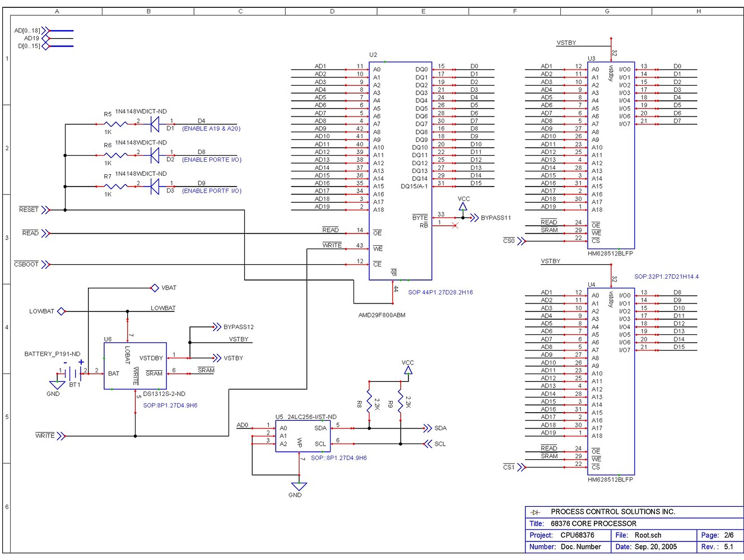Select diode D1 near resistor R5
This screenshot has height=560, width=744.
[x=155, y=124]
